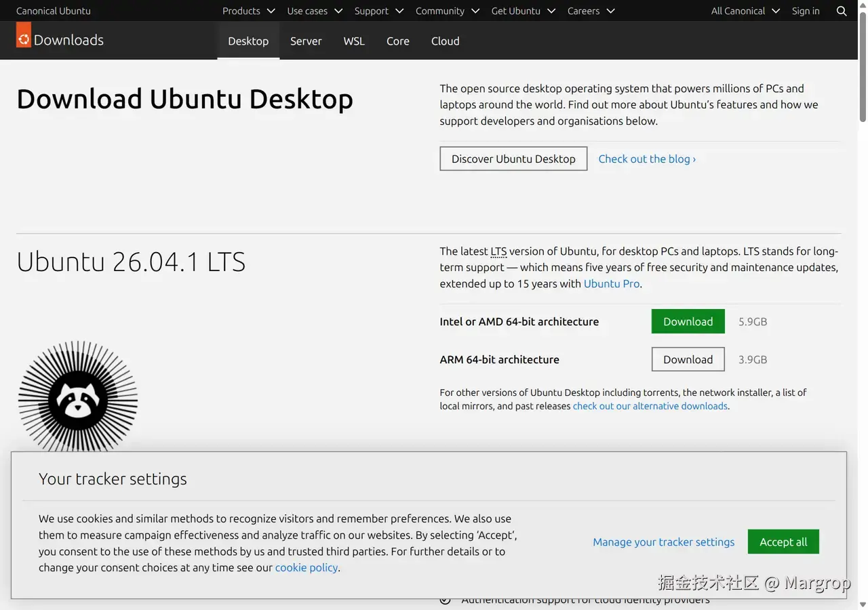This screenshot has height=610, width=868.
Task: Click the Sign in link
Action: tap(806, 11)
